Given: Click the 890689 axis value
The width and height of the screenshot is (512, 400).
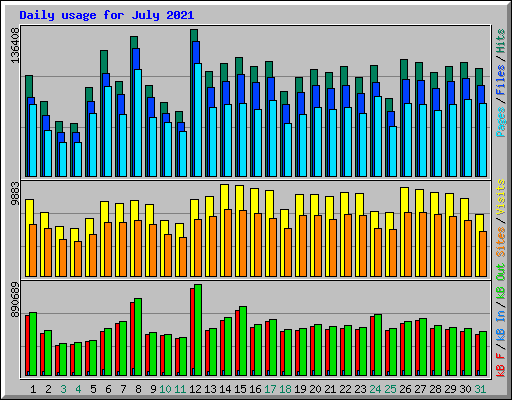Looking at the screenshot, I should pyautogui.click(x=15, y=300).
